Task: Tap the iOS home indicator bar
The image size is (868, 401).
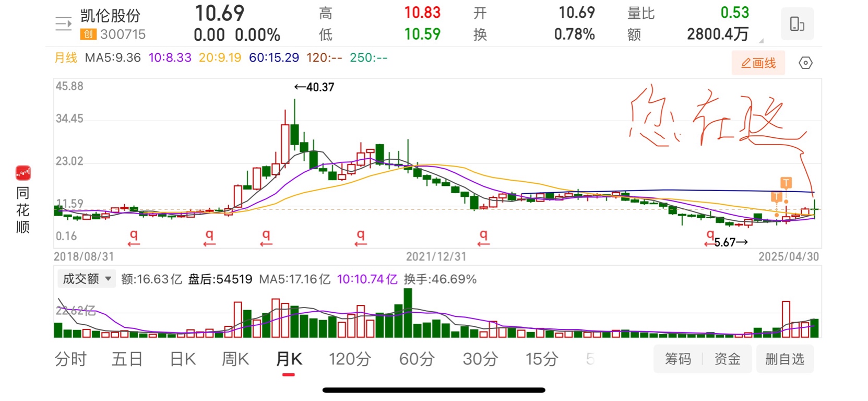Action: 434,390
